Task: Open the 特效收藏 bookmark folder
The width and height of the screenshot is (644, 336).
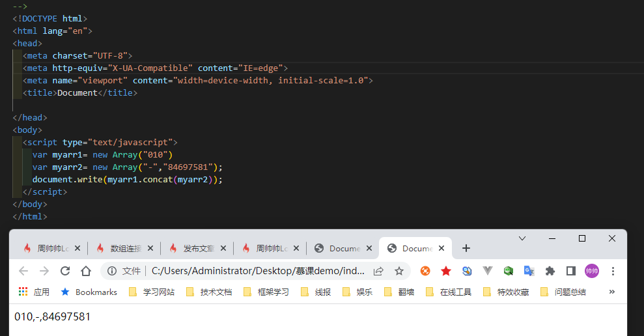Action: 506,292
